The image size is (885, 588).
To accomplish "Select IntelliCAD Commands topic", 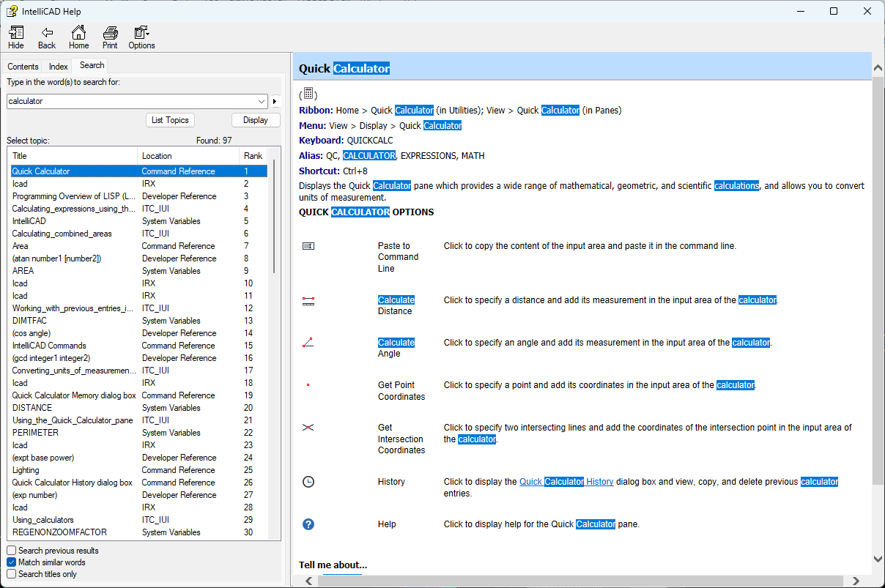I will tap(138, 346).
